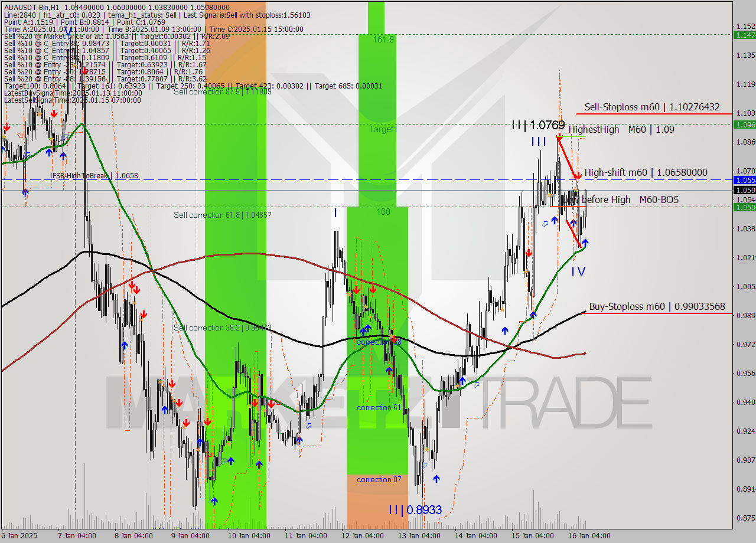
Task: Click the green 1.096 price tag on the axis
Action: pos(744,125)
